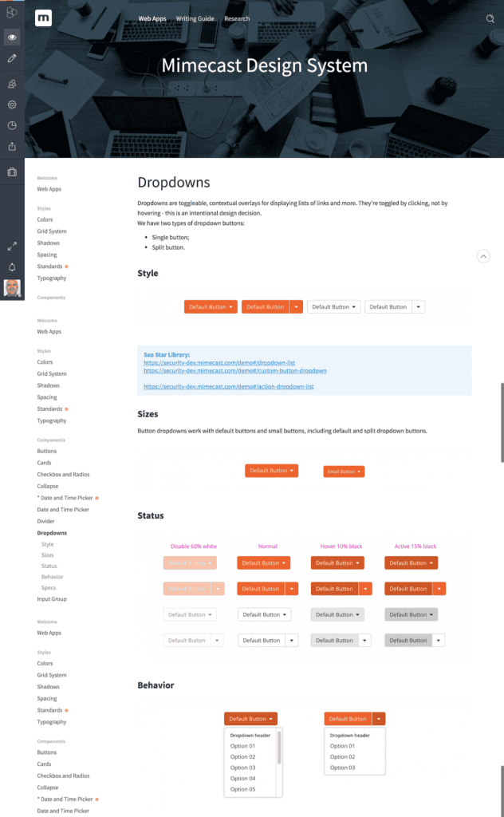
Task: Click the dropdown list scrollbar under Behavior
Action: click(279, 748)
